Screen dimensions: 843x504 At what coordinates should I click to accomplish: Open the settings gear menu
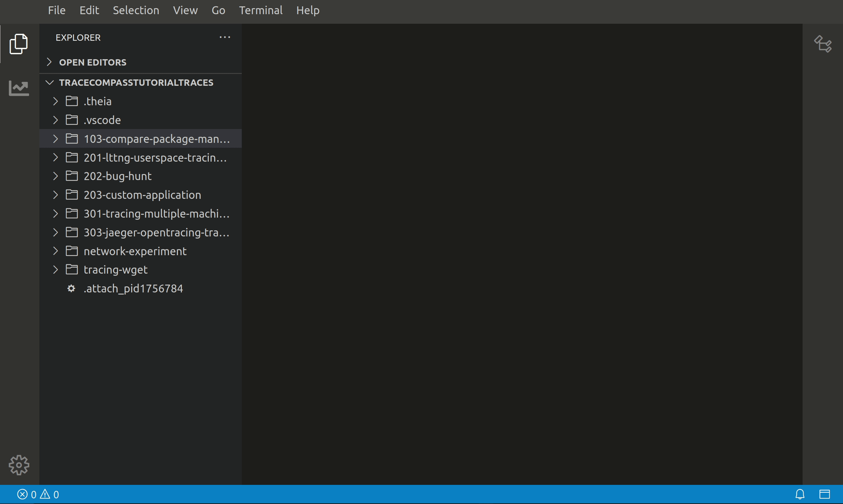19,465
